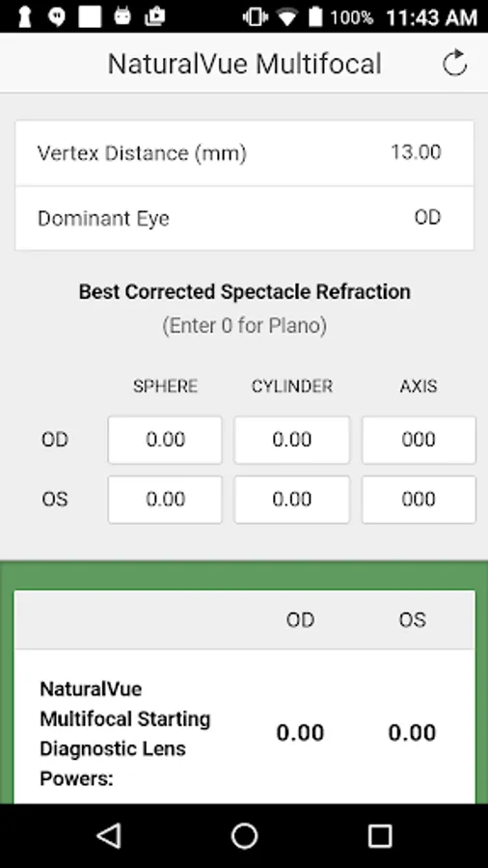Tap the Android robot notification icon
Screen dimensions: 488x868
(x=122, y=16)
